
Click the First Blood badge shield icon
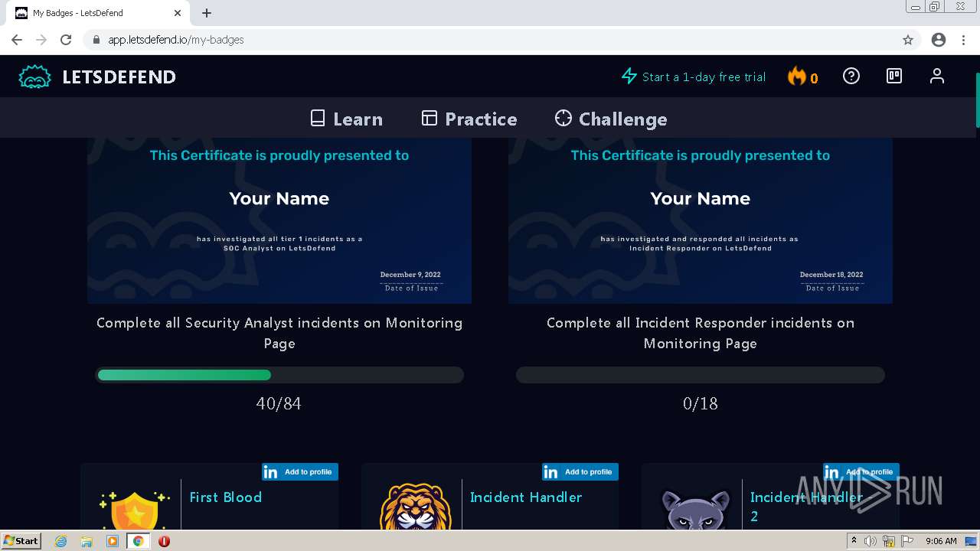(x=133, y=510)
